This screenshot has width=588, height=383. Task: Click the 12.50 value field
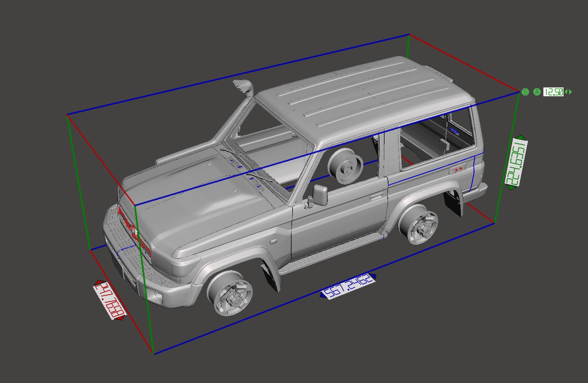pyautogui.click(x=553, y=92)
